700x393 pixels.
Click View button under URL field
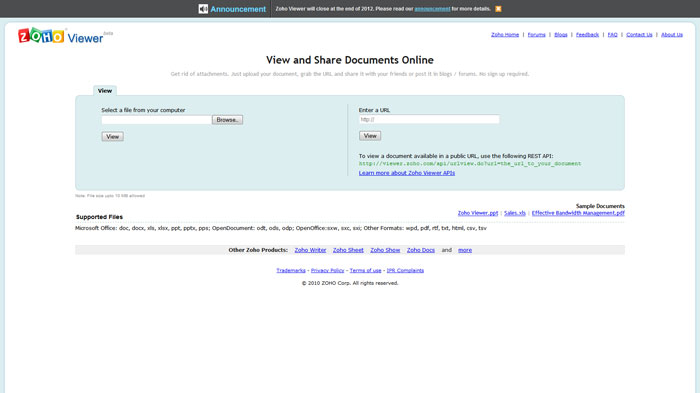click(370, 136)
